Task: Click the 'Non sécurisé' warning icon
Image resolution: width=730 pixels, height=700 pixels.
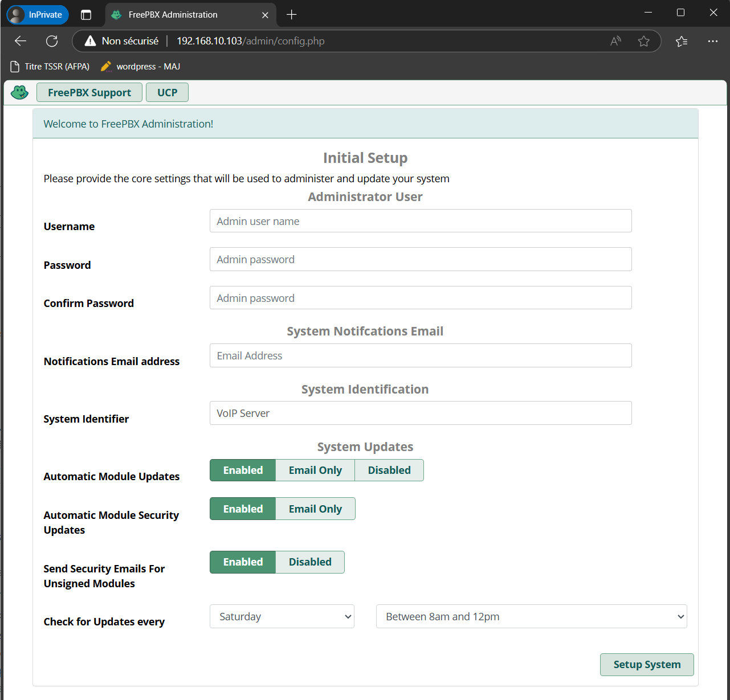Action: (90, 41)
